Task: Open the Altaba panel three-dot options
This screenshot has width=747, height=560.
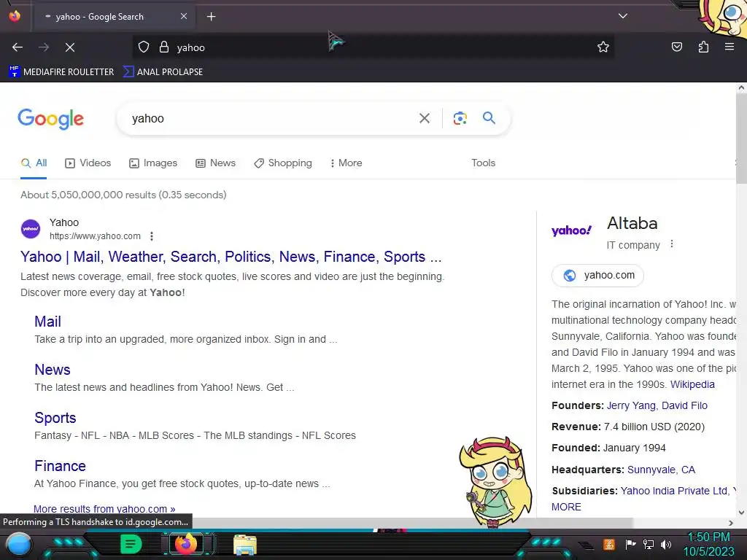Action: (672, 244)
